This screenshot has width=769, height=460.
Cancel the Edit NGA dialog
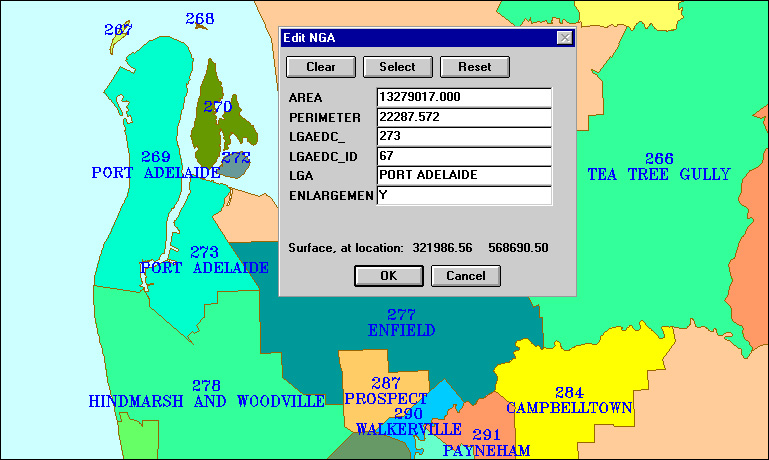pos(465,276)
